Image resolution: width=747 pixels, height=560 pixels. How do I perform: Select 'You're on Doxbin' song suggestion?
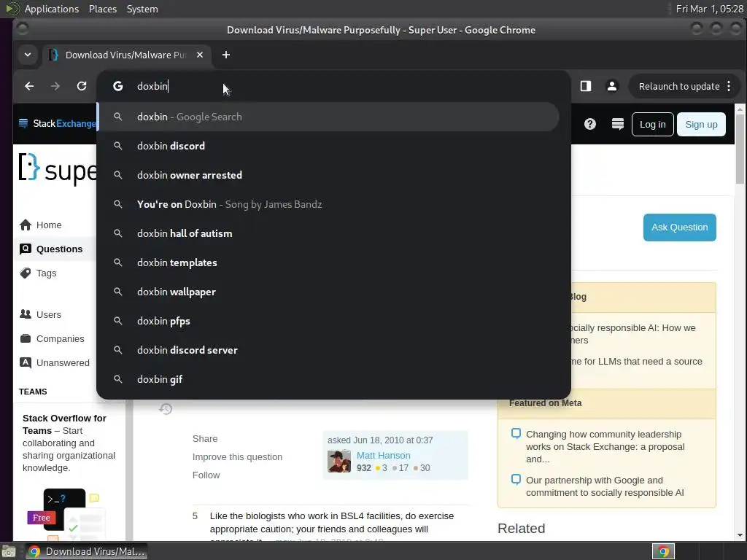[x=328, y=204]
